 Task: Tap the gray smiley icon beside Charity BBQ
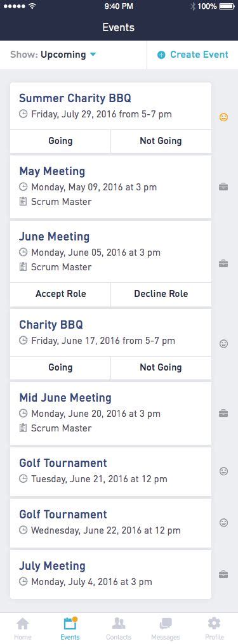point(223,344)
